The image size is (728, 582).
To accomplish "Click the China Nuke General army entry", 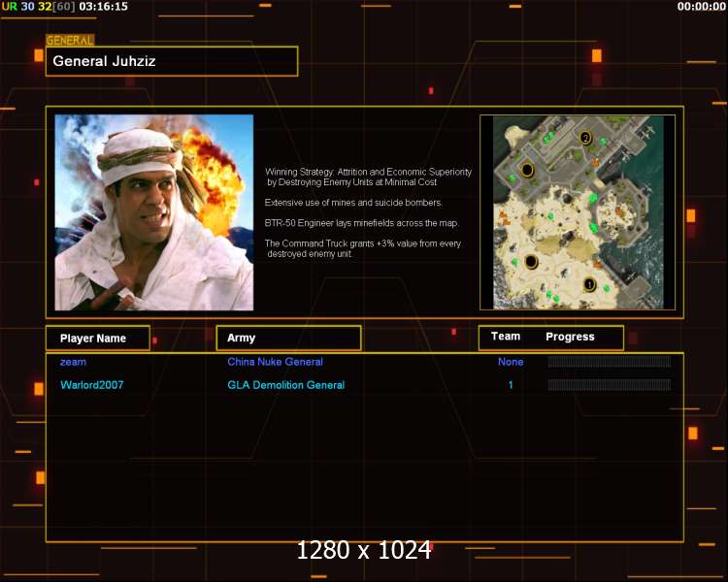I will 275,362.
